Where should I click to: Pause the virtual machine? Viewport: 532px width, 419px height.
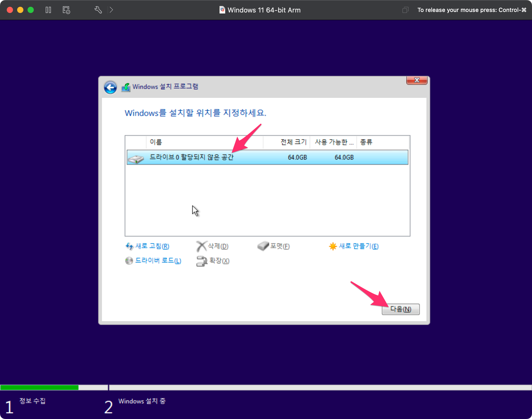pos(48,10)
